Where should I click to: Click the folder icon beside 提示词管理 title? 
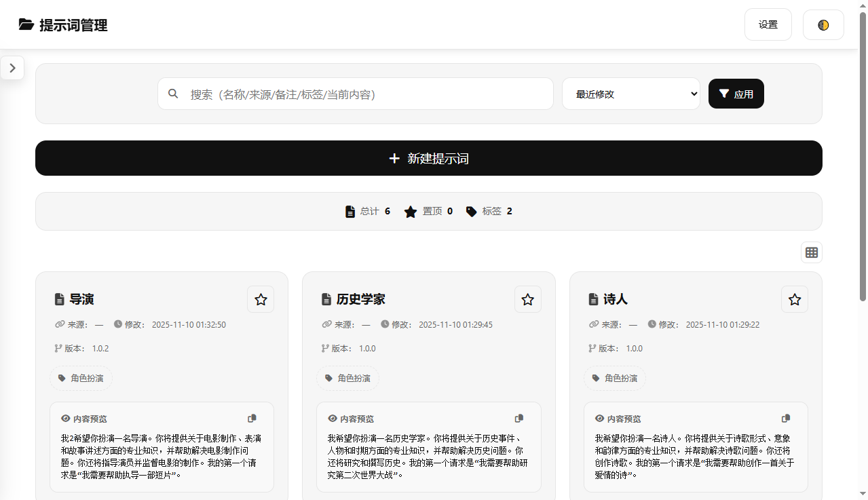26,24
